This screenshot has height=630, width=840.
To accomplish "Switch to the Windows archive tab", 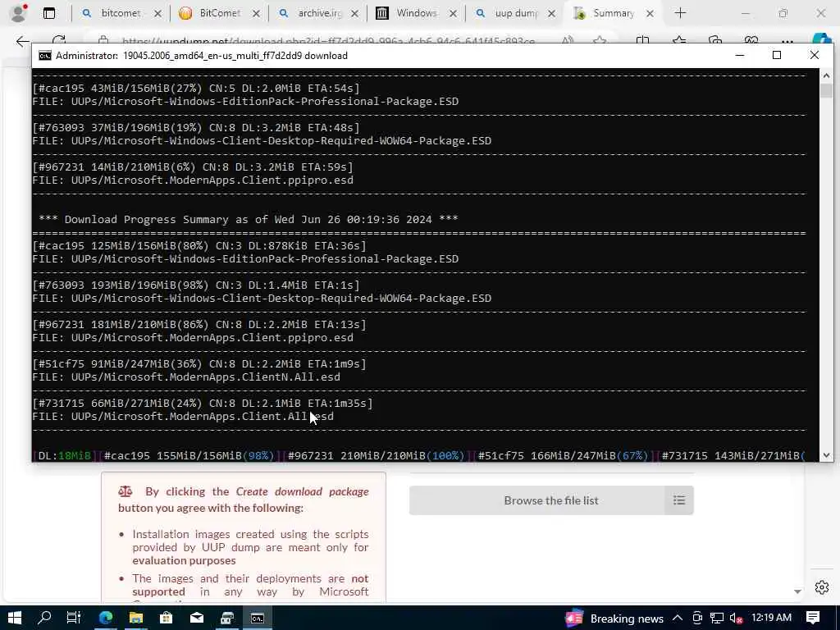I will pos(416,13).
